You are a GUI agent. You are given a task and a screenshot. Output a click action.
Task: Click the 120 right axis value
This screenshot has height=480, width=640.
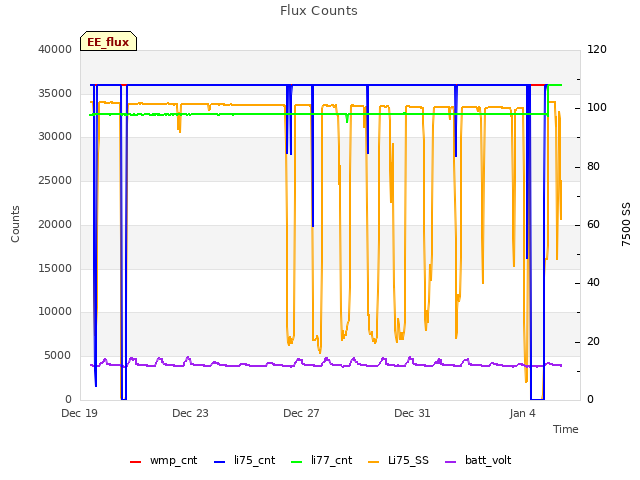597,49
